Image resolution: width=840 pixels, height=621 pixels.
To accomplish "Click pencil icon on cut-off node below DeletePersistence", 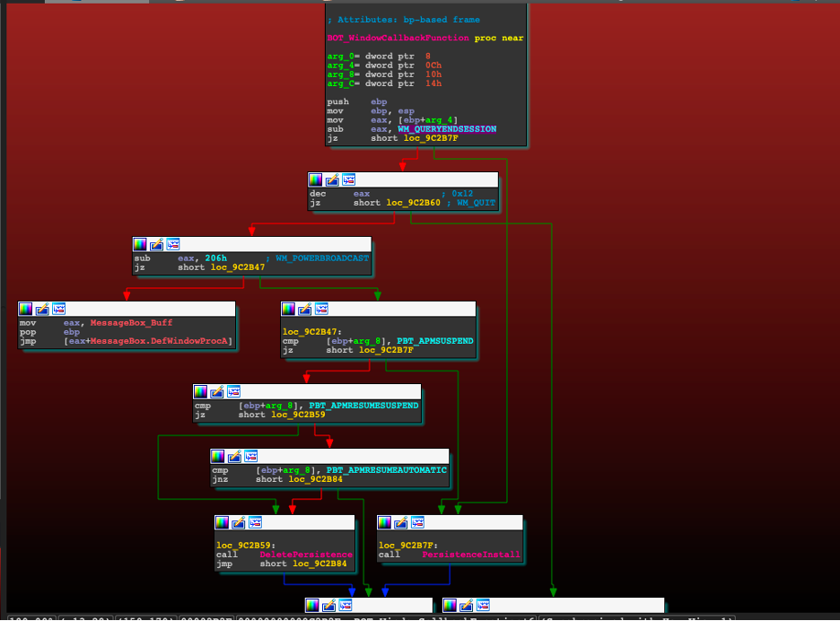I will click(x=329, y=606).
